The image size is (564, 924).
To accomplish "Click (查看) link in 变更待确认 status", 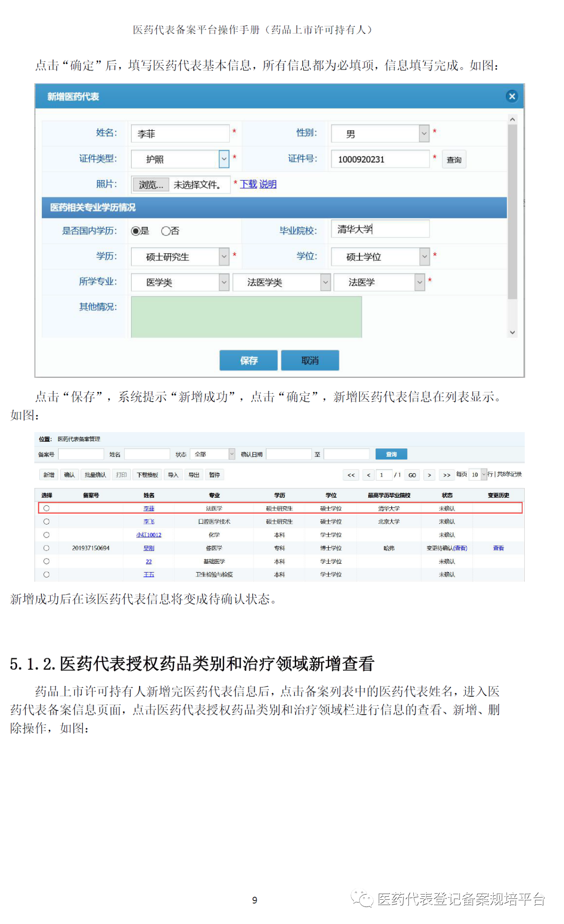I will coord(460,548).
